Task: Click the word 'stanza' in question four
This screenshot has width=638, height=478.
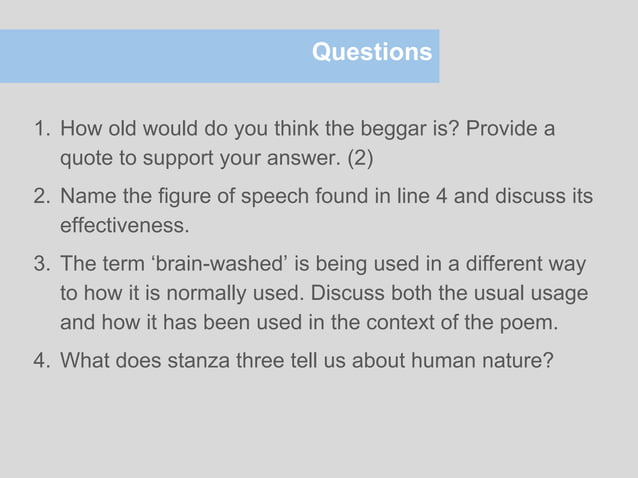Action: [199, 360]
